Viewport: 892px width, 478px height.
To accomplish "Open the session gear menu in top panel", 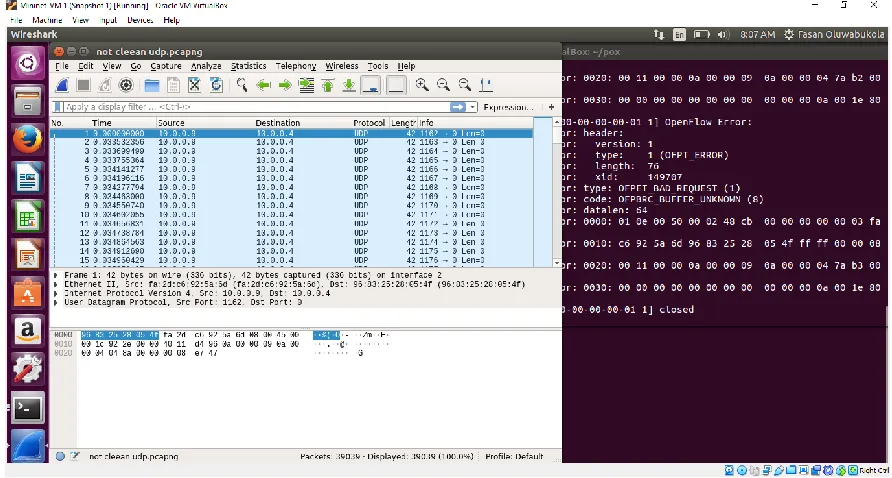I will [x=788, y=35].
